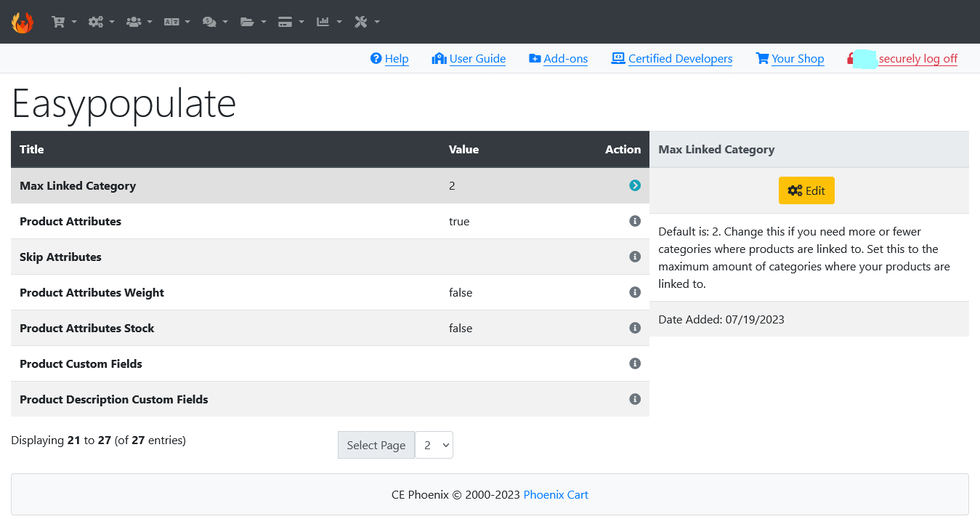Click the Title column header

pos(32,149)
